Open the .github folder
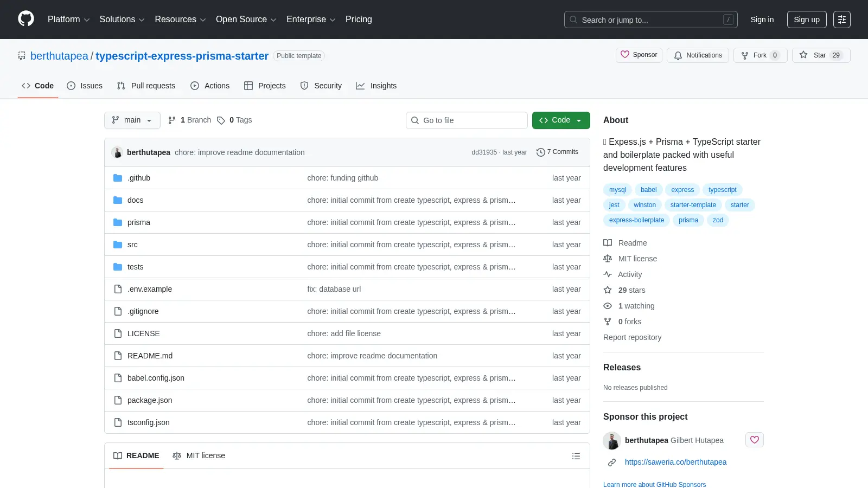 pos(139,178)
